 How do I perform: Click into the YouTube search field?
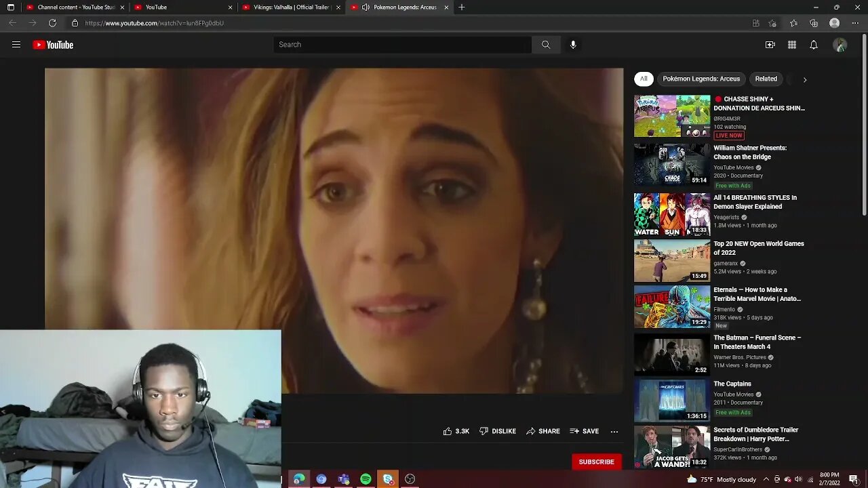[x=403, y=45]
